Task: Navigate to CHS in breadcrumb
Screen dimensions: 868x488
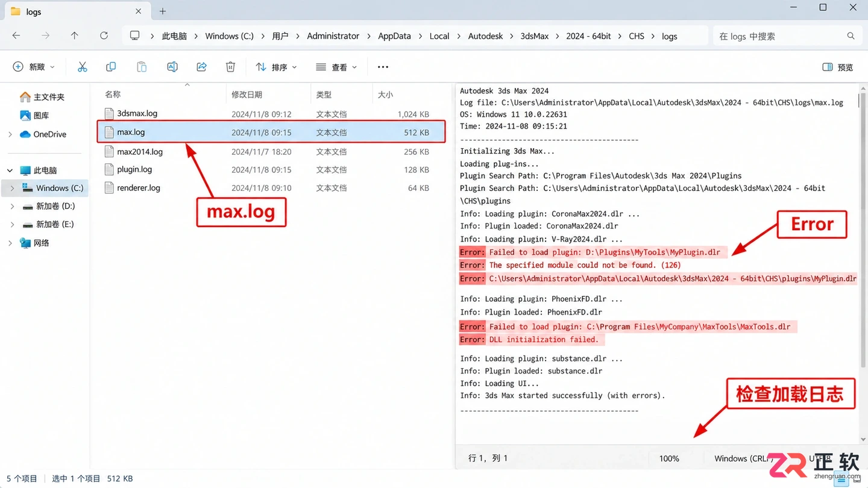Action: point(637,36)
